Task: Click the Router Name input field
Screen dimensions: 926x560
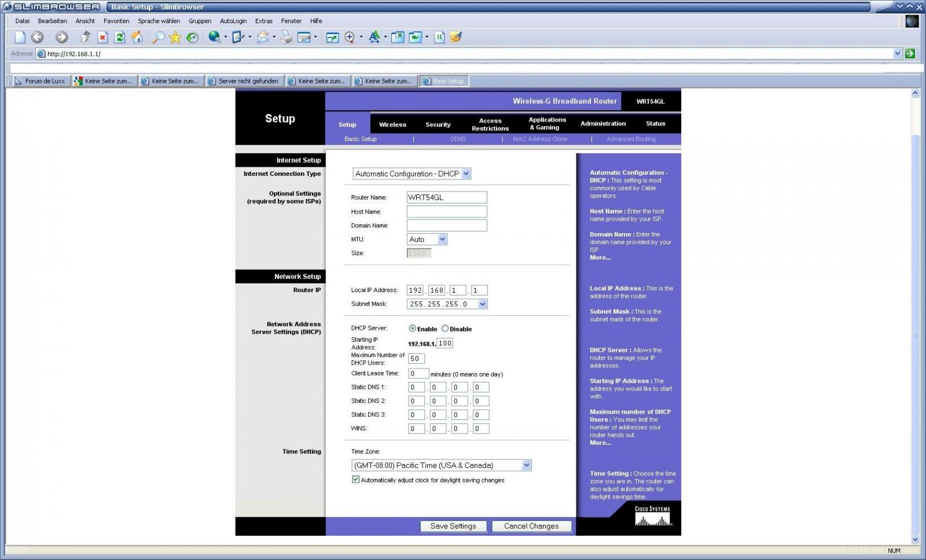Action: pyautogui.click(x=447, y=197)
